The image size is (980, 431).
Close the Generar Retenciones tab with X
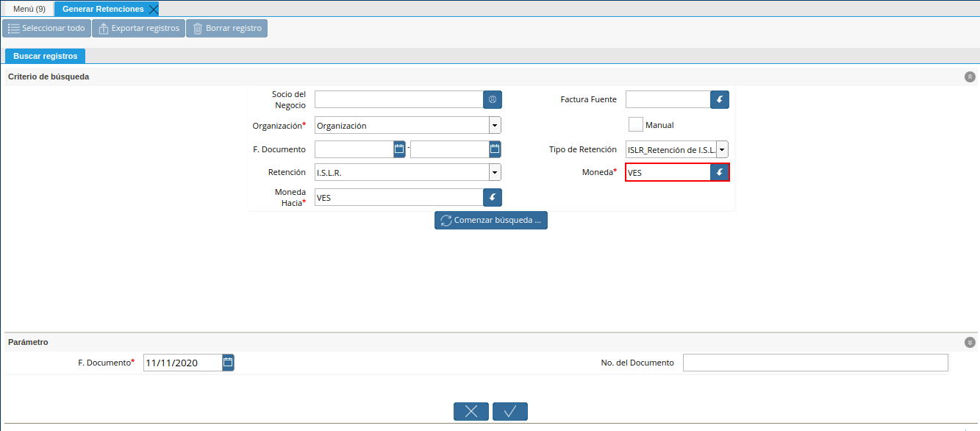153,9
